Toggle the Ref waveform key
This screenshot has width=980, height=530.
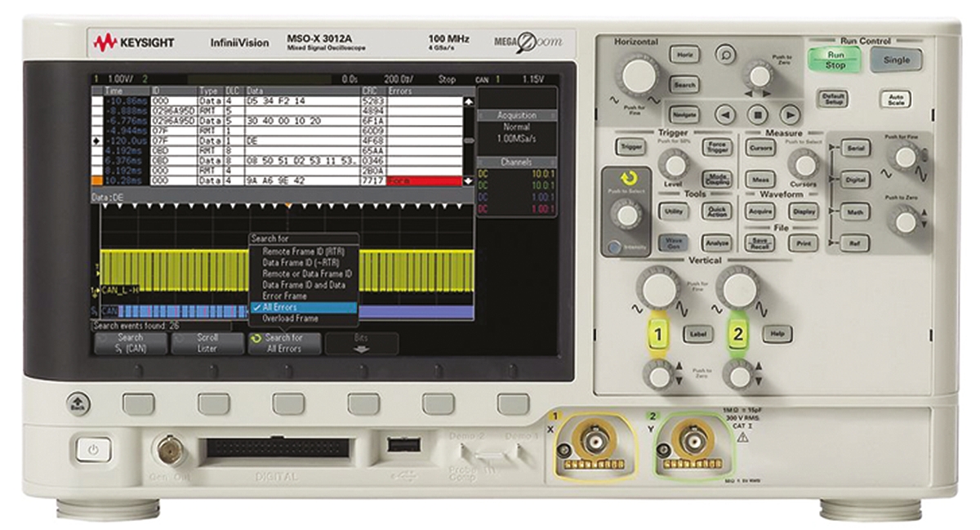click(856, 243)
